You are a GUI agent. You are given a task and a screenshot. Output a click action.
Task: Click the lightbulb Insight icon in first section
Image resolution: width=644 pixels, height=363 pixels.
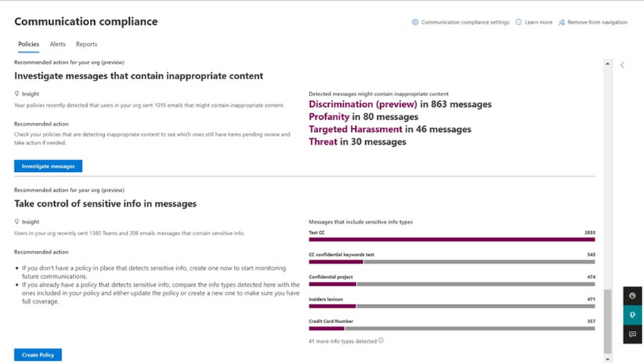click(17, 93)
